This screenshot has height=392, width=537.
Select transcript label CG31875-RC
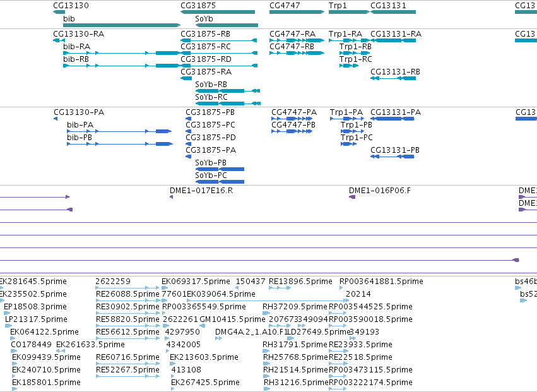click(206, 47)
